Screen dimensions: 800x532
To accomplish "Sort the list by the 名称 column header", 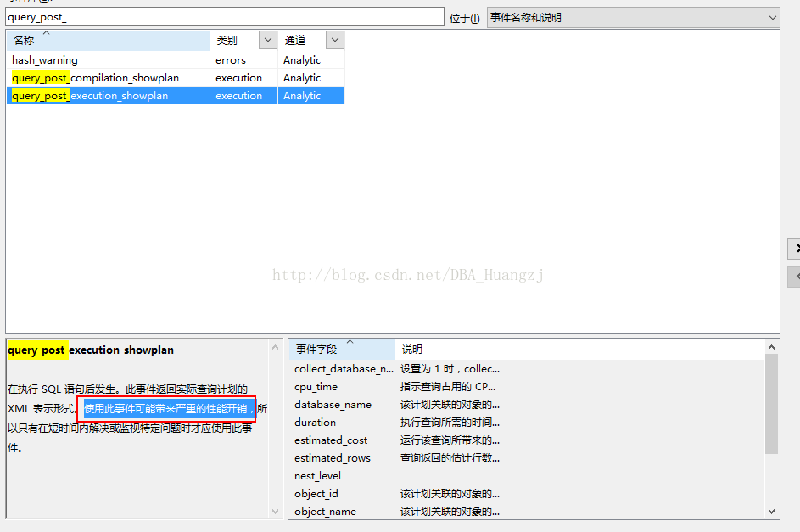I will tap(108, 40).
